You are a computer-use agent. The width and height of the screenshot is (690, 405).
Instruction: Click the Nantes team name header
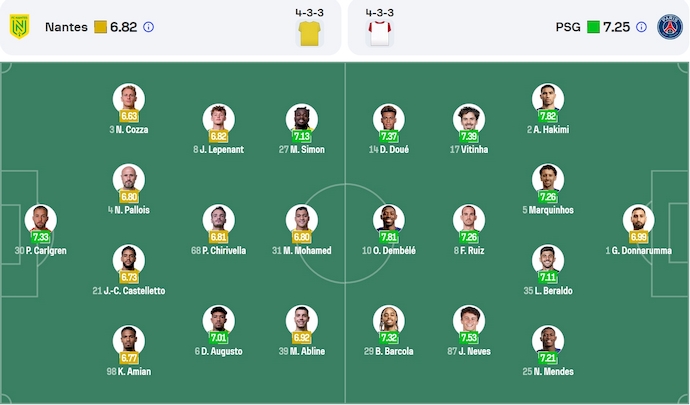tap(66, 27)
